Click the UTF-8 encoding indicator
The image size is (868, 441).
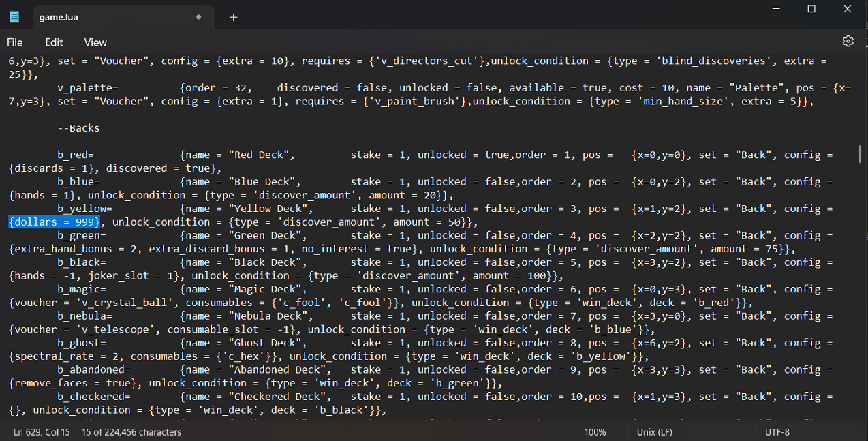777,432
